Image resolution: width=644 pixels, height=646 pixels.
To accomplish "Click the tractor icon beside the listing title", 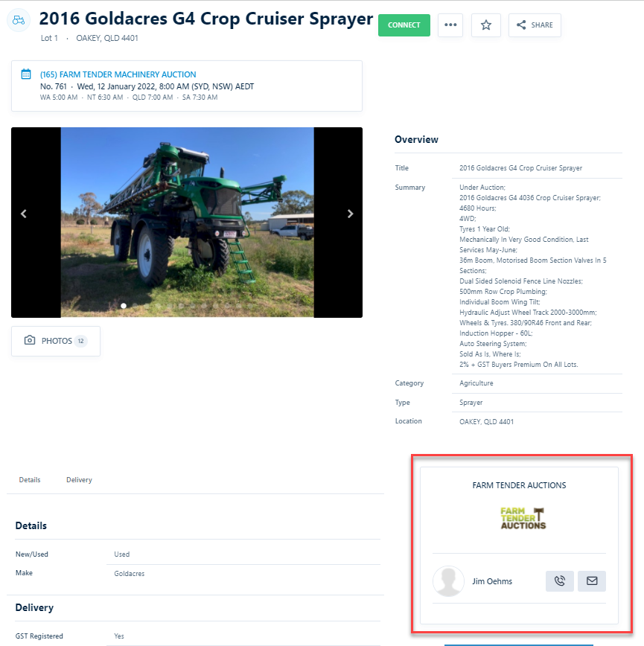I will pyautogui.click(x=19, y=20).
